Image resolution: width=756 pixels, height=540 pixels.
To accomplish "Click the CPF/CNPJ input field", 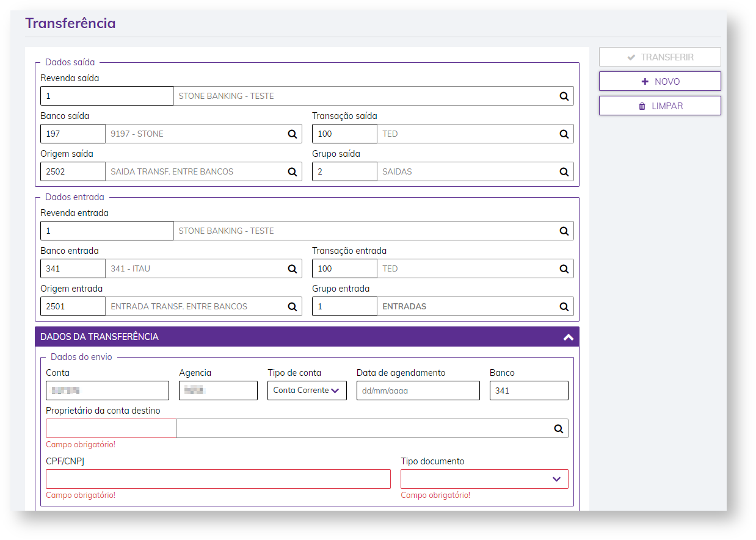I will [218, 479].
